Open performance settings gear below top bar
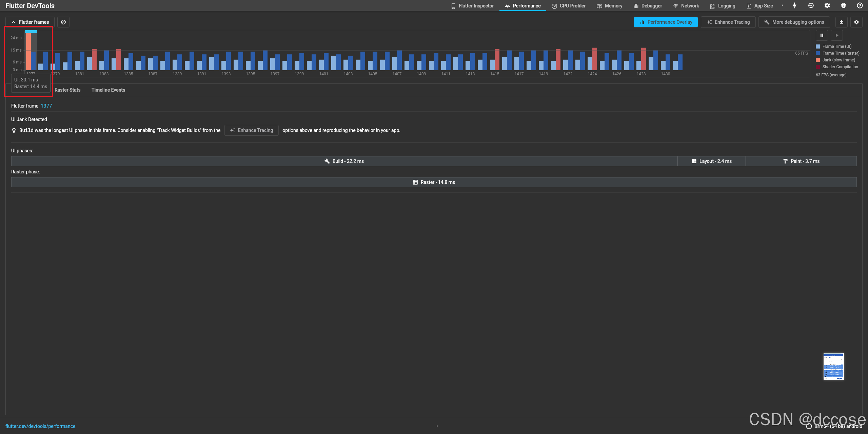Viewport: 868px width, 434px height. 856,22
